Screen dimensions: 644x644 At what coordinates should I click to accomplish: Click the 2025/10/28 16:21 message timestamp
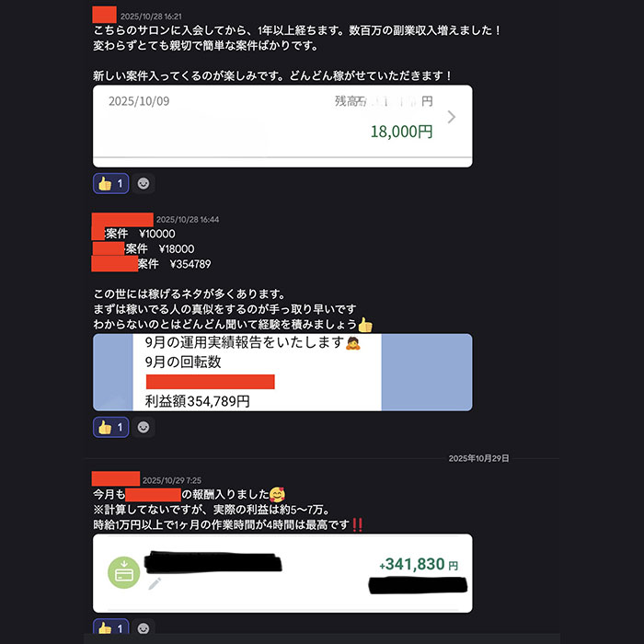pyautogui.click(x=151, y=17)
